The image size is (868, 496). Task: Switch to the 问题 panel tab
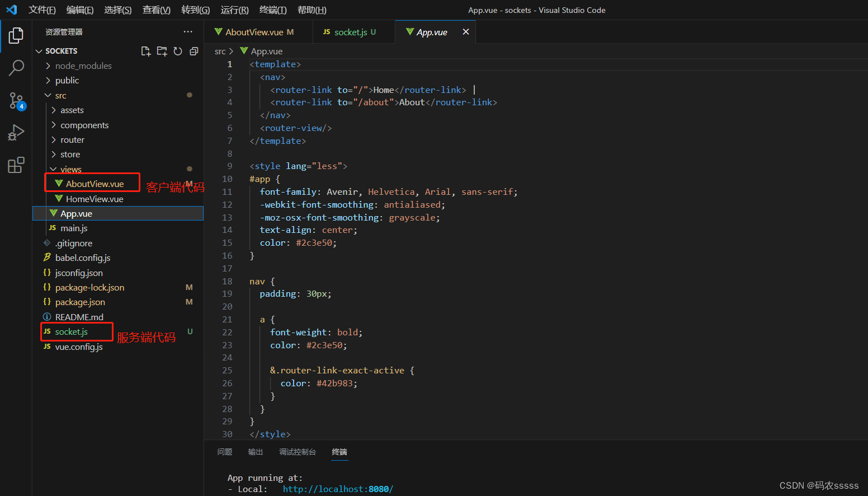click(225, 452)
